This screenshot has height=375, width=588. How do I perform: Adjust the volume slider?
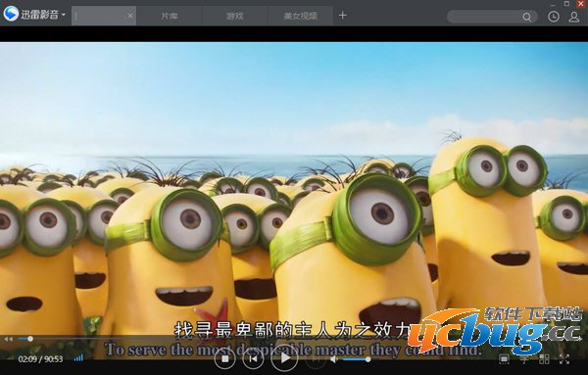[x=357, y=359]
